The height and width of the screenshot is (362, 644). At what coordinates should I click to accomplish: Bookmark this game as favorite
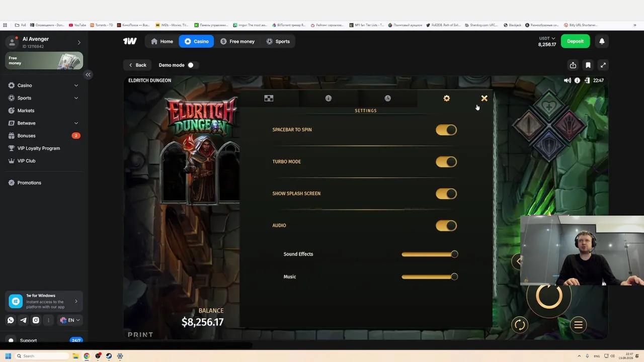click(x=588, y=65)
